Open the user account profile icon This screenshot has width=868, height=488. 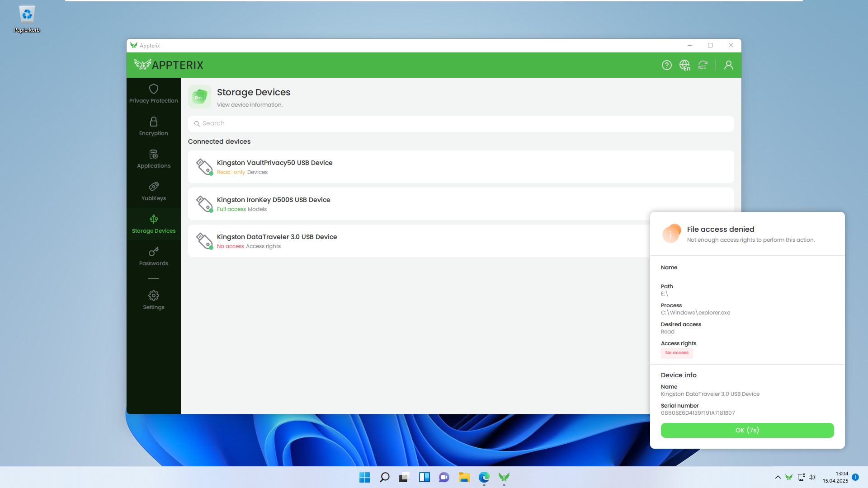[728, 65]
